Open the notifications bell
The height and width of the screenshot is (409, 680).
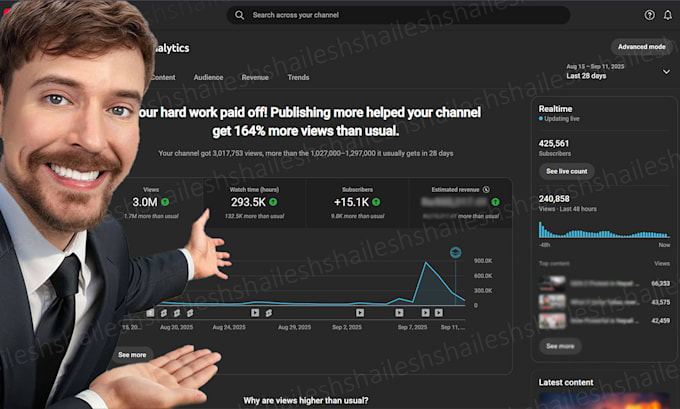coord(668,15)
